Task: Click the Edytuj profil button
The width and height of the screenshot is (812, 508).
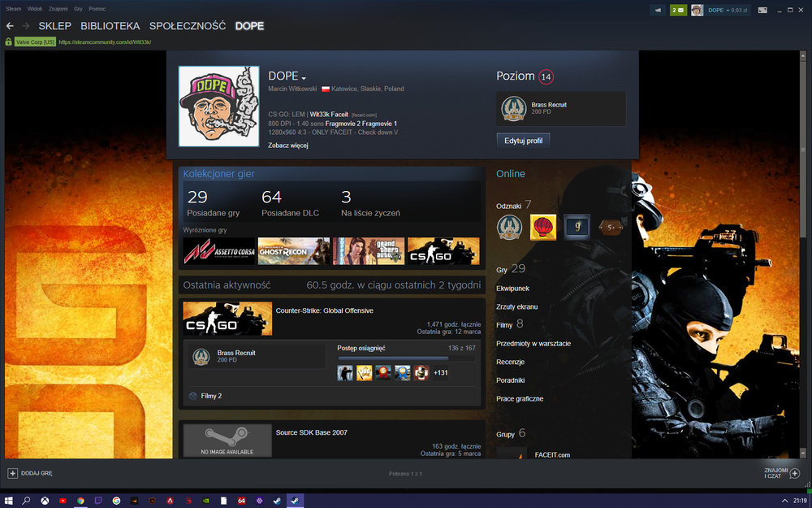Action: 524,141
